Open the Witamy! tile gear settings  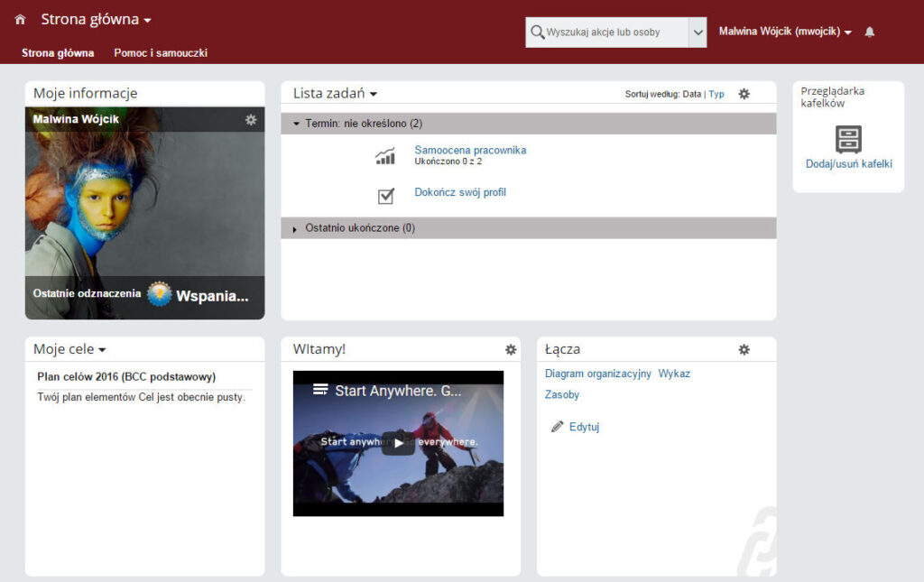coord(511,349)
